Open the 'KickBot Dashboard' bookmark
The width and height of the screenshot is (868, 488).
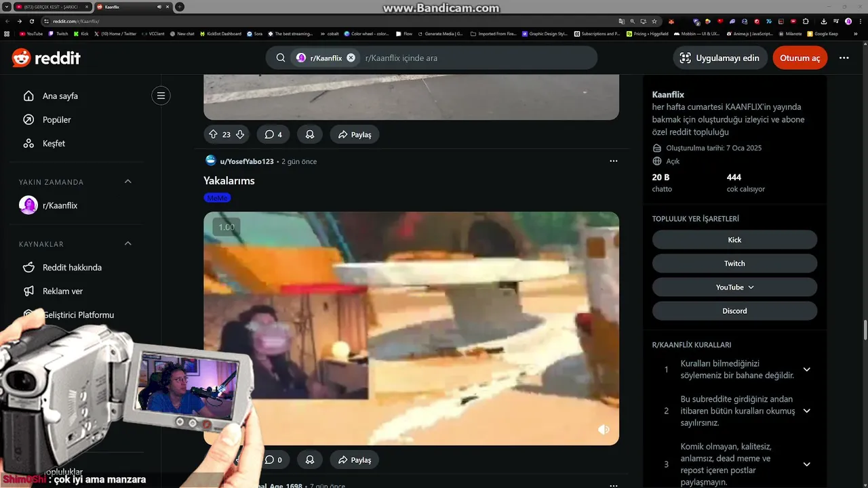(220, 33)
